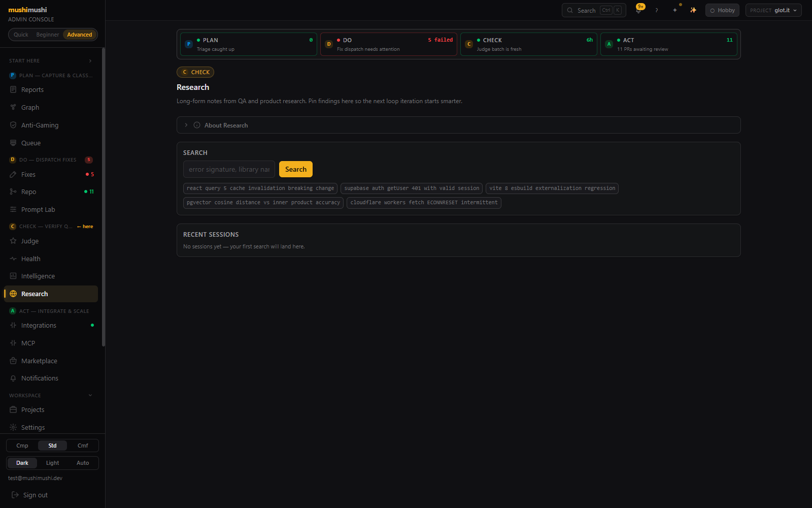812x508 pixels.
Task: Select Auto theme
Action: pos(83,463)
